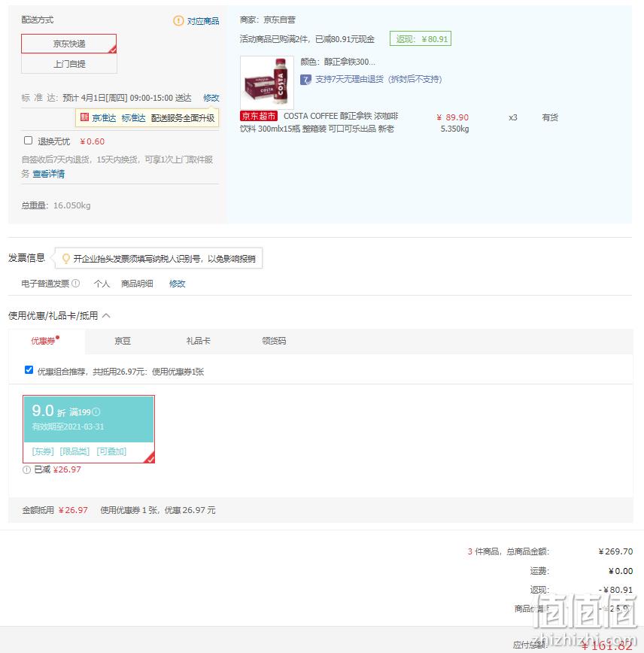Click the lightbulb icon in invoice tip

pos(65,259)
